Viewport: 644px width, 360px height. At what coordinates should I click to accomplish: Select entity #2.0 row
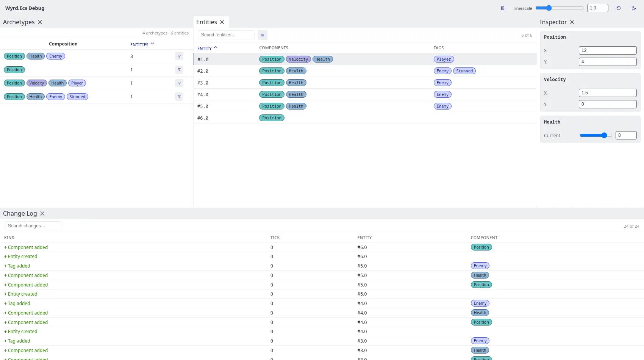[365, 71]
